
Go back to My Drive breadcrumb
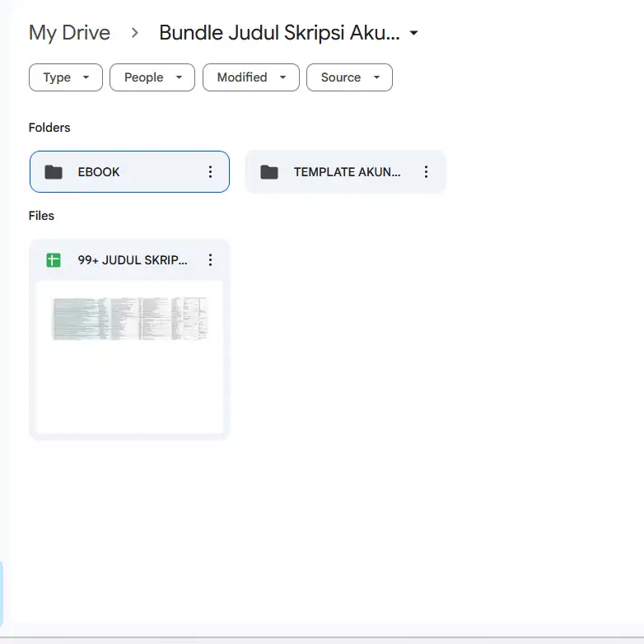click(69, 33)
